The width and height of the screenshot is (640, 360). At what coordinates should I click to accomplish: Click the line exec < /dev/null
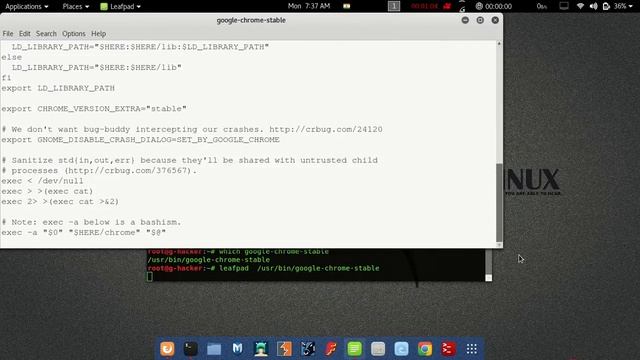(x=42, y=181)
